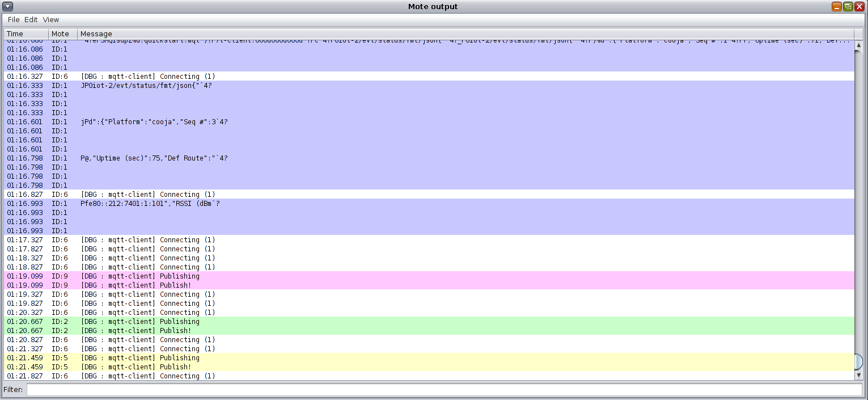Open the File menu

point(13,19)
